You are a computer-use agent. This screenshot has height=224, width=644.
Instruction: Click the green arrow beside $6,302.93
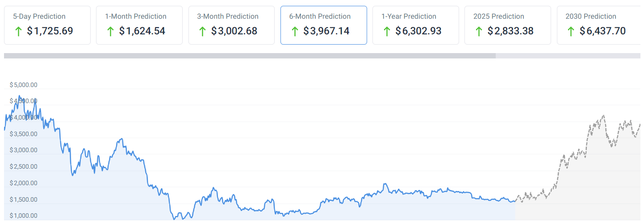coord(386,31)
